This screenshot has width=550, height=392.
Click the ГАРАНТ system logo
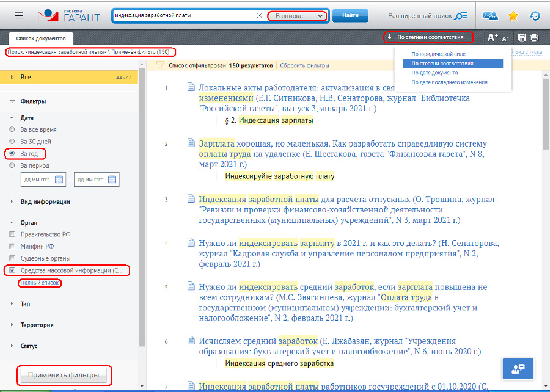(69, 14)
